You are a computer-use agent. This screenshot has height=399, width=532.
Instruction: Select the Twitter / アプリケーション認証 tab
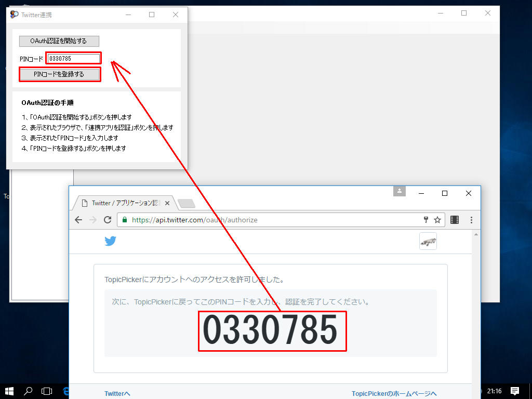(124, 203)
